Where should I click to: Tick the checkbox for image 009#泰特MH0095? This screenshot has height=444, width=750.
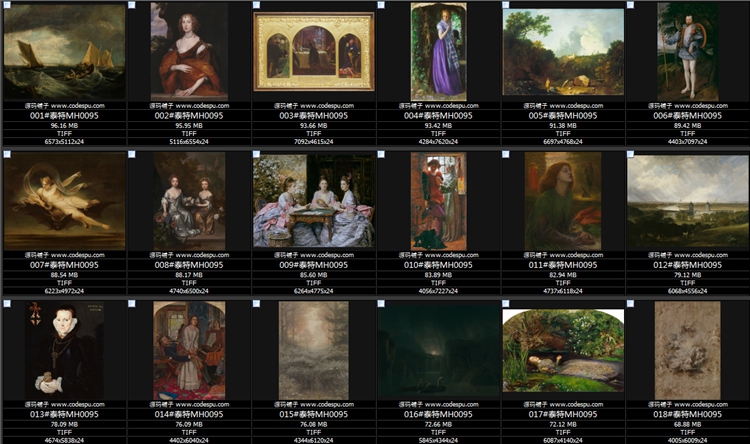click(x=256, y=154)
